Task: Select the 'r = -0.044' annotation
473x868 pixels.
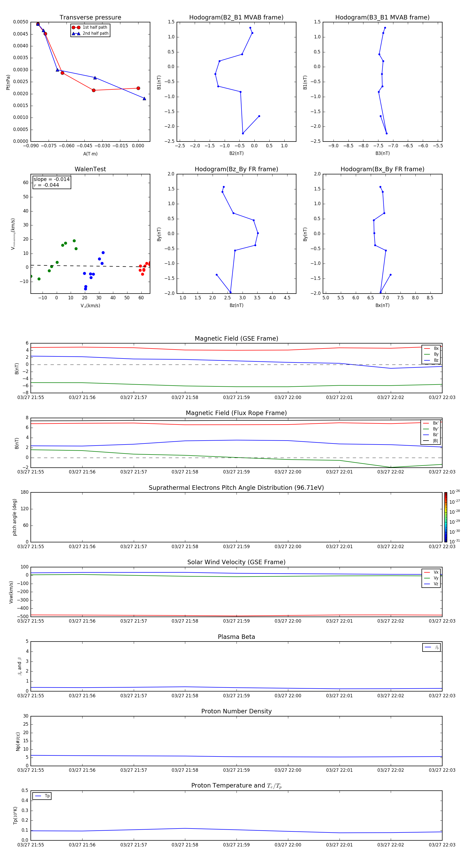Action: pos(47,185)
